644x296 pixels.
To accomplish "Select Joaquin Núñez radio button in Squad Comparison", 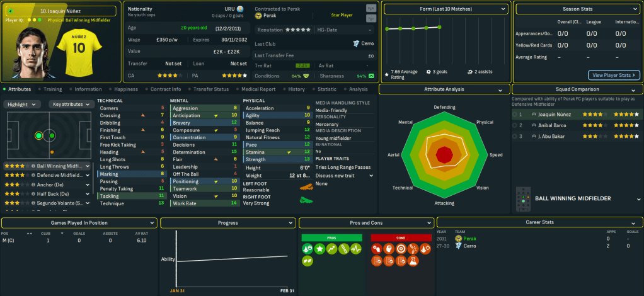I will [515, 115].
